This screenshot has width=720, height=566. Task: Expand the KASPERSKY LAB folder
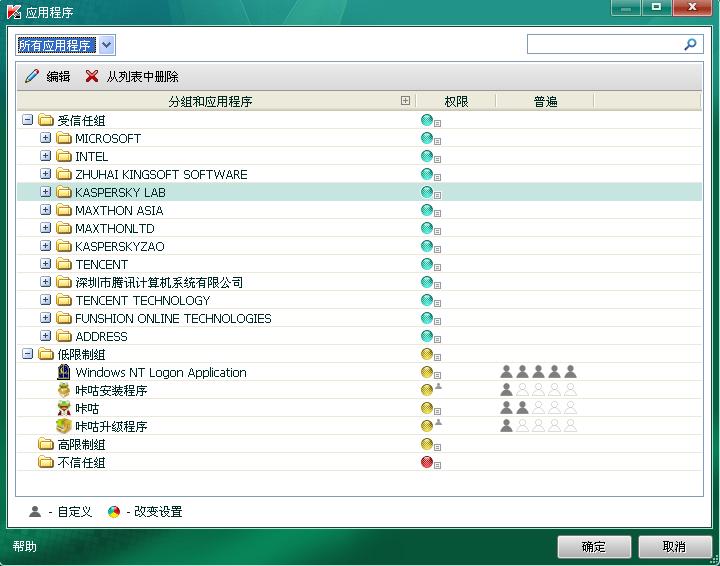click(x=45, y=191)
